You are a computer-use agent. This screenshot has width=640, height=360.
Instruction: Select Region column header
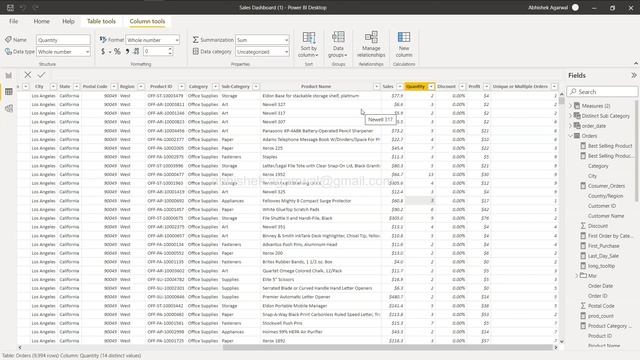coord(127,87)
